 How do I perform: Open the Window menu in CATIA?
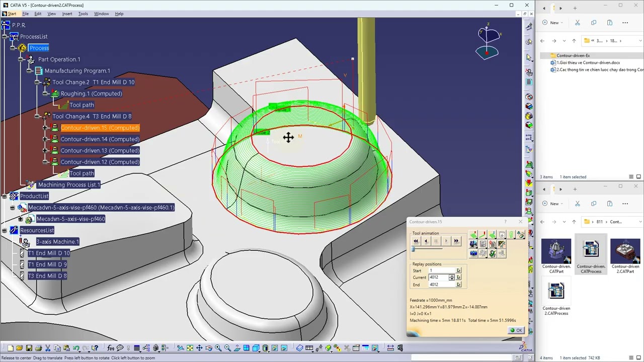[x=101, y=14]
